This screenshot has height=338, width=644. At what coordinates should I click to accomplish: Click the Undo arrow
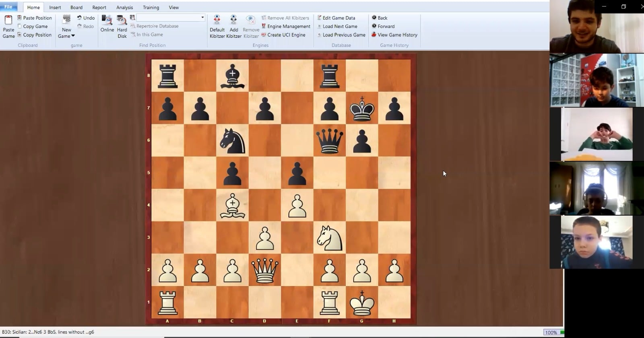point(79,18)
